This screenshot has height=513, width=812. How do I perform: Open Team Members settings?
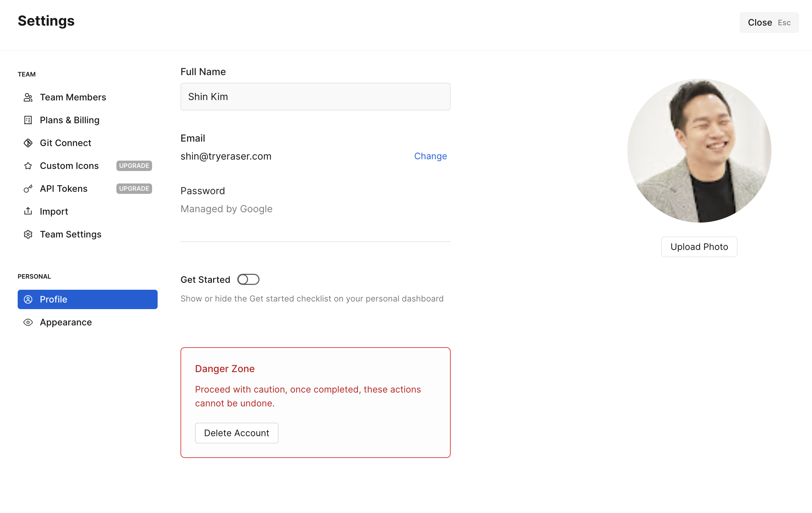pos(88,97)
